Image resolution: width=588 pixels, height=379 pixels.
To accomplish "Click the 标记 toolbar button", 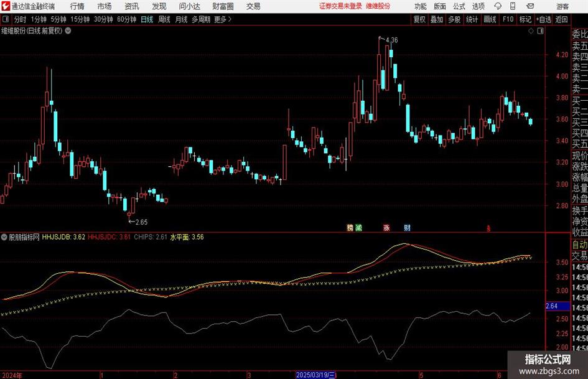I will [525, 19].
